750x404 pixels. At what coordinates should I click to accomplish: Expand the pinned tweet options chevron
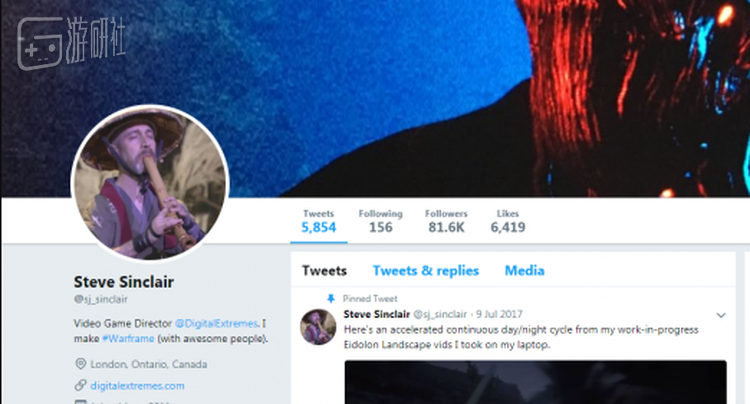pos(721,315)
